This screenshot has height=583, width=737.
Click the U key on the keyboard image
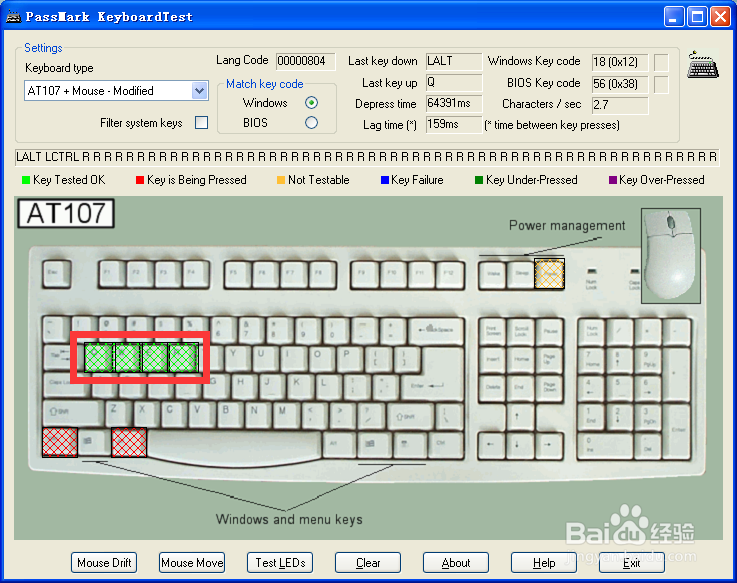coord(265,357)
